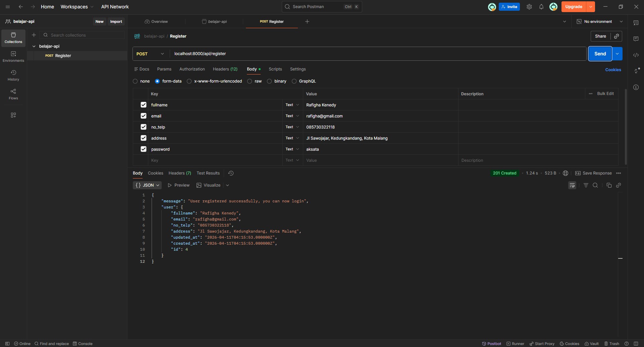The image size is (644, 347).
Task: Open the Flows sidebar panel
Action: [13, 94]
